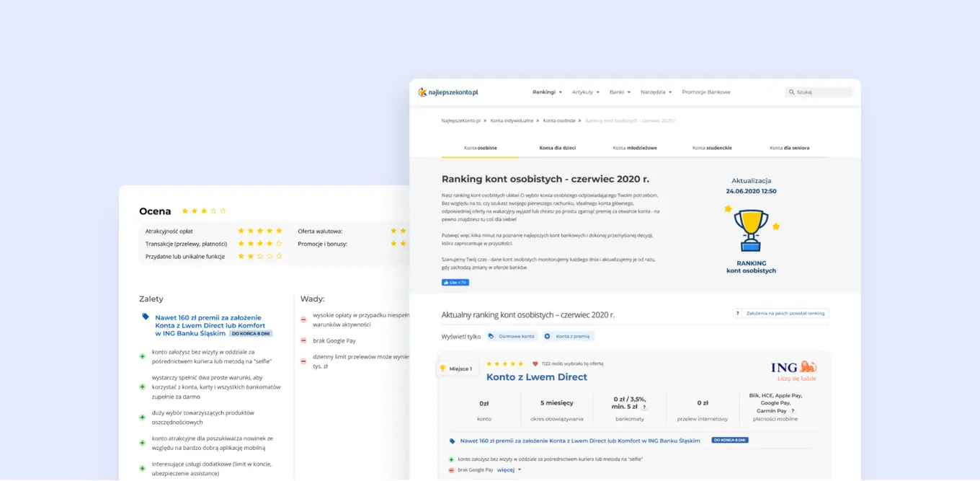
Task: Click the Ocena overall star rating
Action: [x=204, y=211]
